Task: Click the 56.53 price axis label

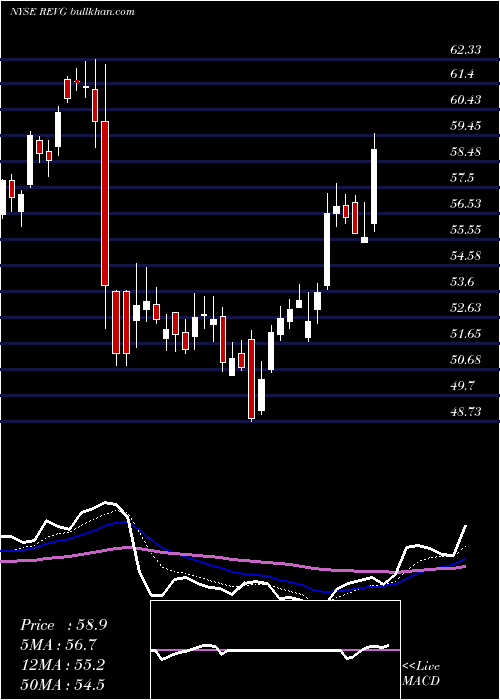Action: click(x=466, y=204)
